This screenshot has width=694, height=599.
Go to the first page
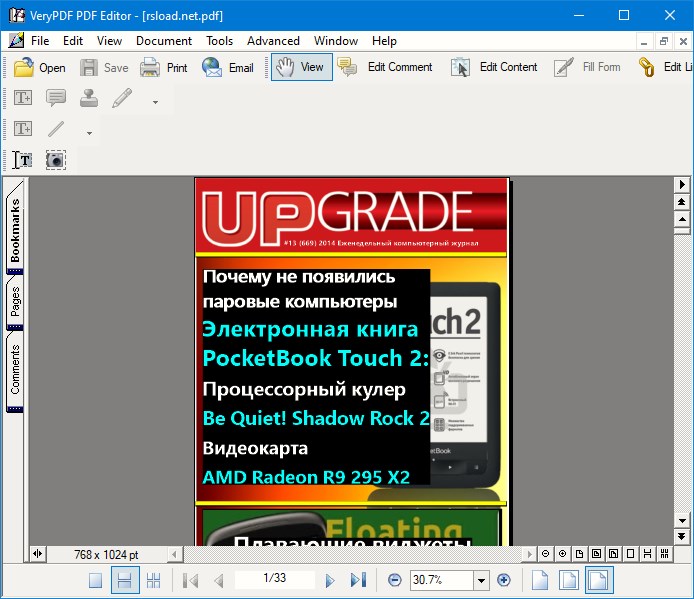click(191, 580)
